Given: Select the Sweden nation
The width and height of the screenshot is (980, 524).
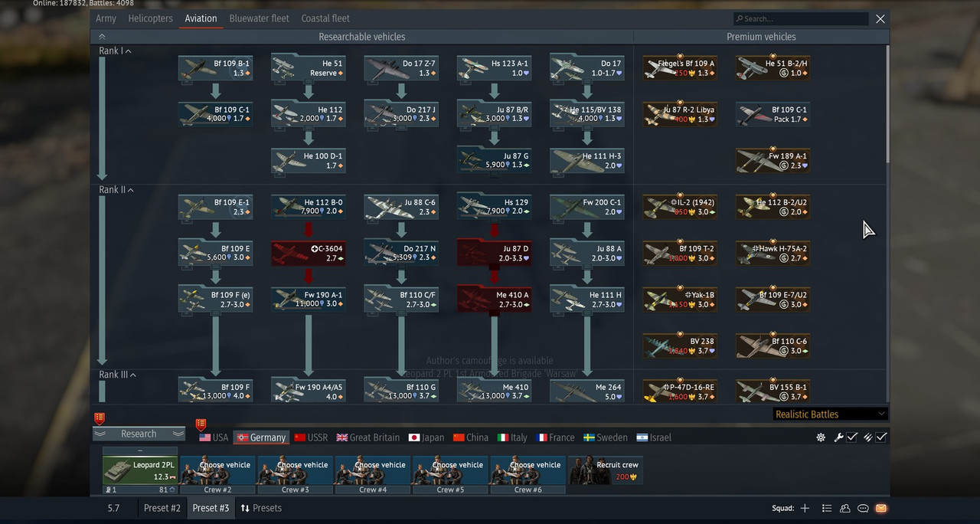Looking at the screenshot, I should (x=606, y=437).
